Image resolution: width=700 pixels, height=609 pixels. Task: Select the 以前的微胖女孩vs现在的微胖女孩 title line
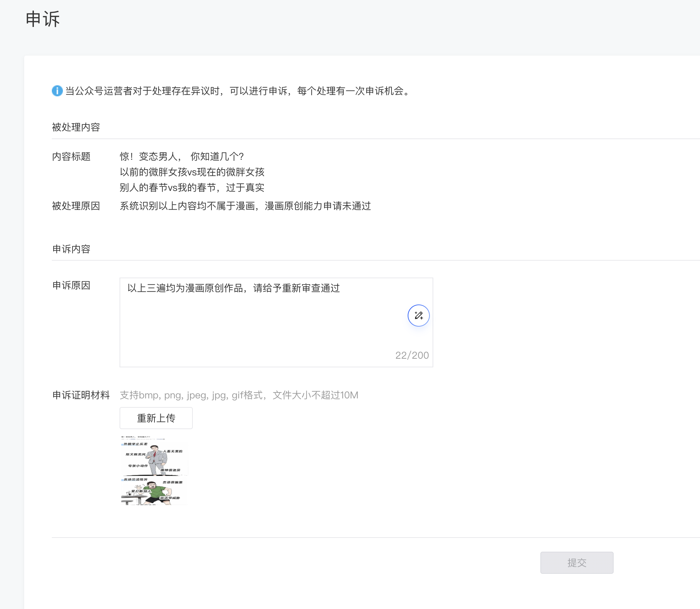[192, 172]
